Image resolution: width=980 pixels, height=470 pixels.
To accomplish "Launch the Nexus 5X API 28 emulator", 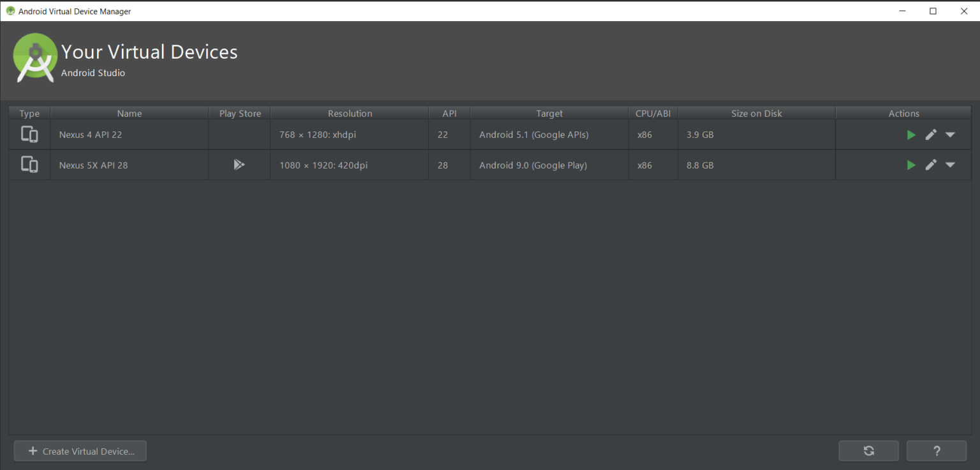I will [x=911, y=165].
